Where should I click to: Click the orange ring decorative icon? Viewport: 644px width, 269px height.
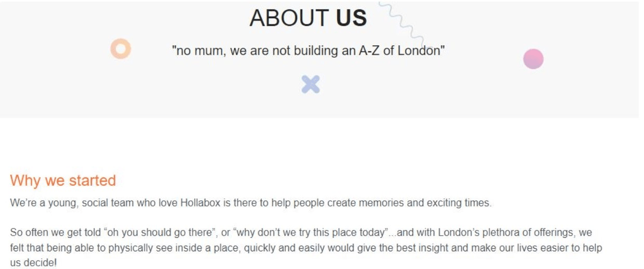point(120,49)
